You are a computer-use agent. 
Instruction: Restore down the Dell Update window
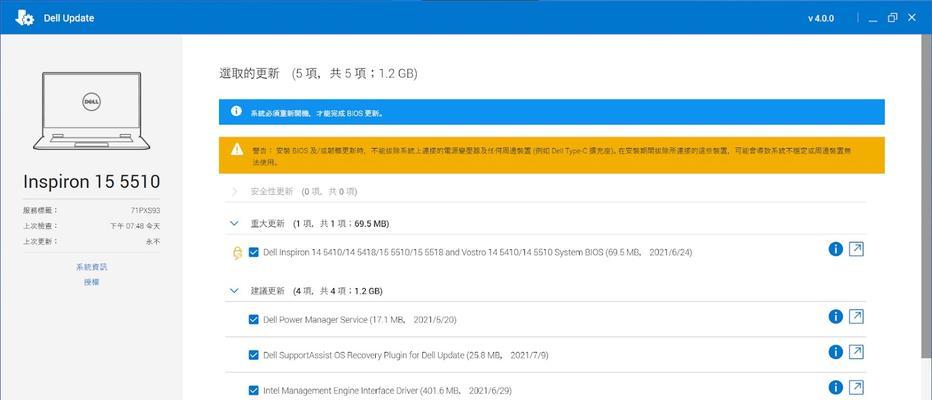pyautogui.click(x=892, y=18)
